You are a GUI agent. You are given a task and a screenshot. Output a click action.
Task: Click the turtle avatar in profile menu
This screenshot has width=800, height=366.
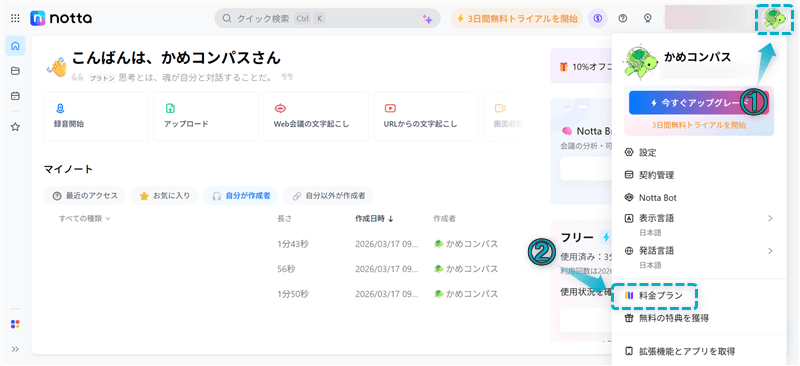[x=640, y=62]
